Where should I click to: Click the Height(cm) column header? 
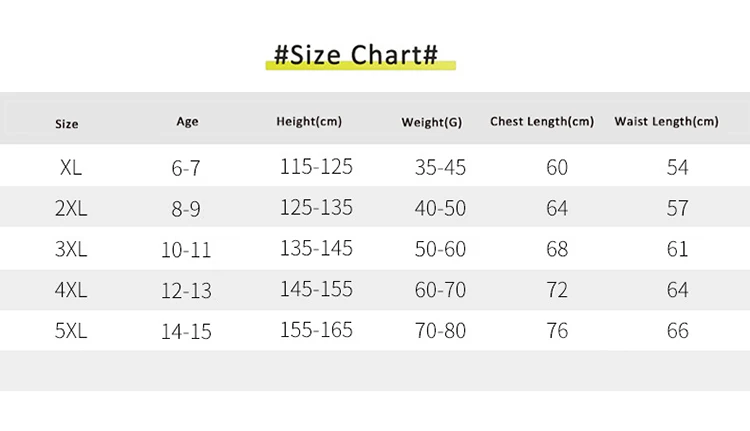coord(309,122)
